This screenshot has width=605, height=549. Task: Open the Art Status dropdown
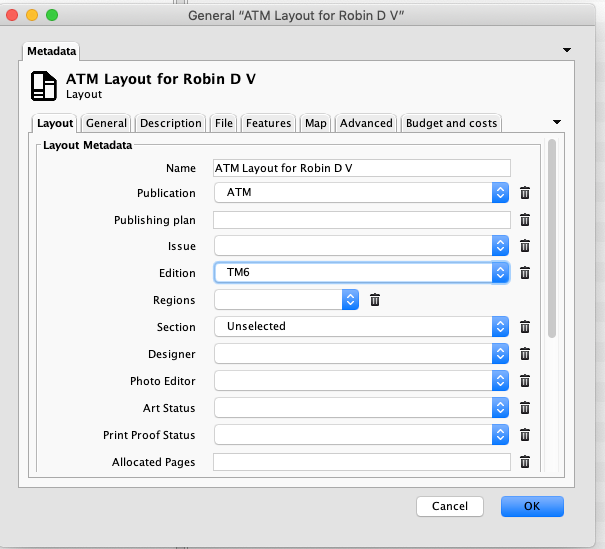click(361, 408)
